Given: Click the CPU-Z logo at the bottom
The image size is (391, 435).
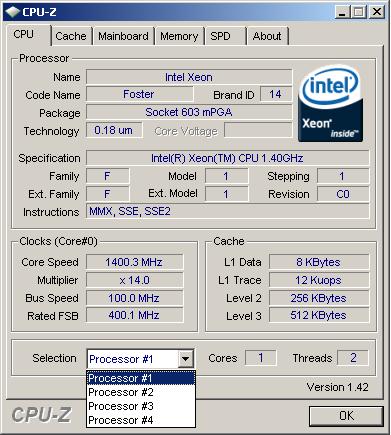Looking at the screenshot, I should (42, 415).
